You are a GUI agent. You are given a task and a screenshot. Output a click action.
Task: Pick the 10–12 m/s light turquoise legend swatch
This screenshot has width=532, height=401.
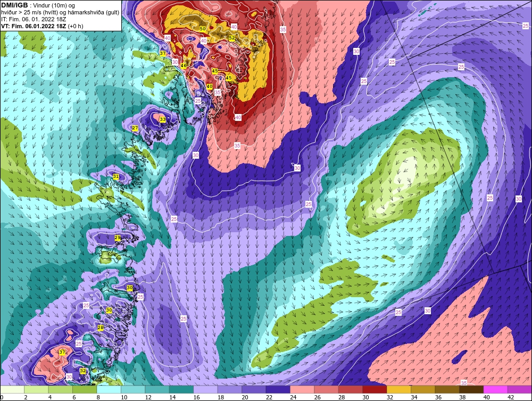(133, 389)
